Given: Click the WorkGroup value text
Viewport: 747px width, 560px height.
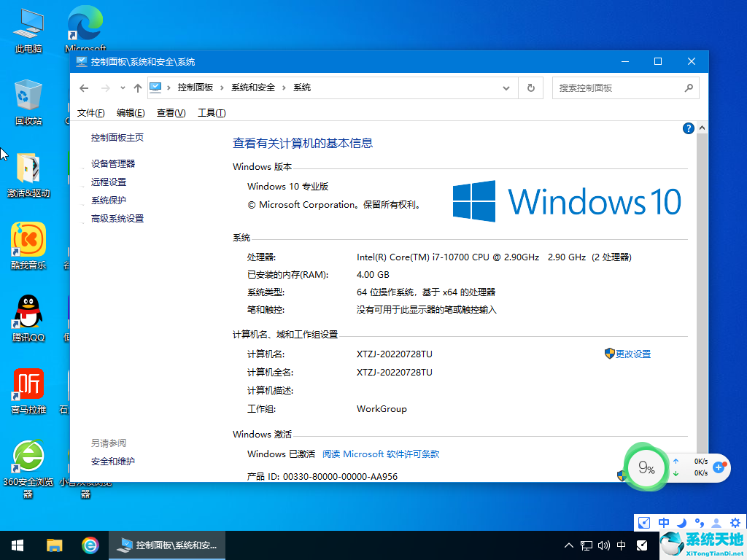Looking at the screenshot, I should pos(382,408).
